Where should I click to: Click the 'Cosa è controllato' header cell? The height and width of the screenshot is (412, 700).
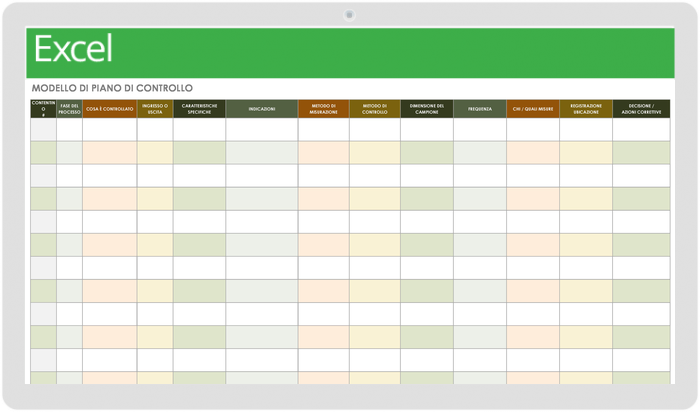(x=109, y=109)
